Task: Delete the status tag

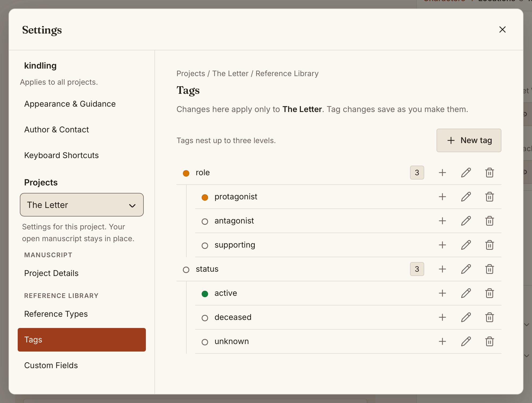Action: click(490, 269)
